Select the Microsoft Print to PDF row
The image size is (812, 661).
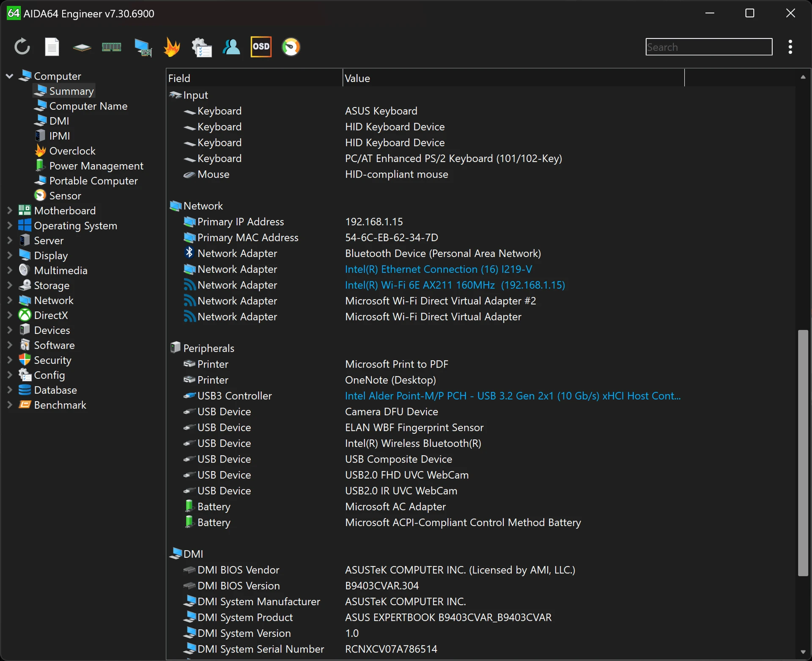480,364
